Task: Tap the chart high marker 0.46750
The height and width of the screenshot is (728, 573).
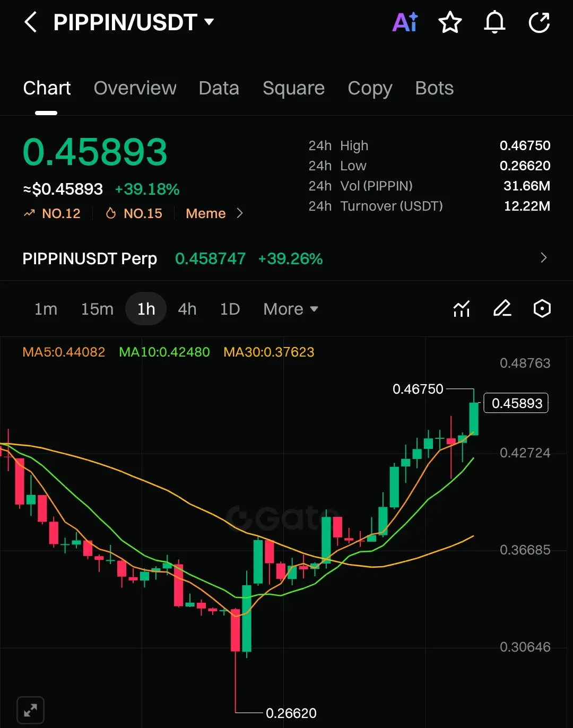Action: pos(418,389)
